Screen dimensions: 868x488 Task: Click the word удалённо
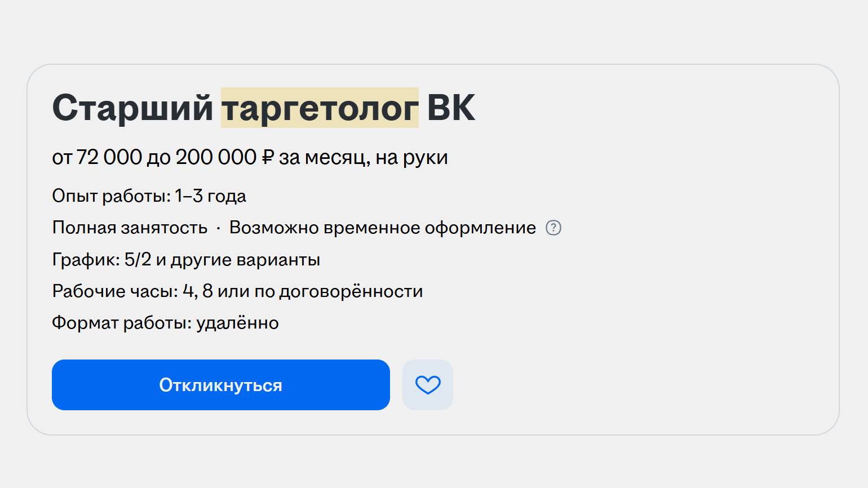coord(237,323)
